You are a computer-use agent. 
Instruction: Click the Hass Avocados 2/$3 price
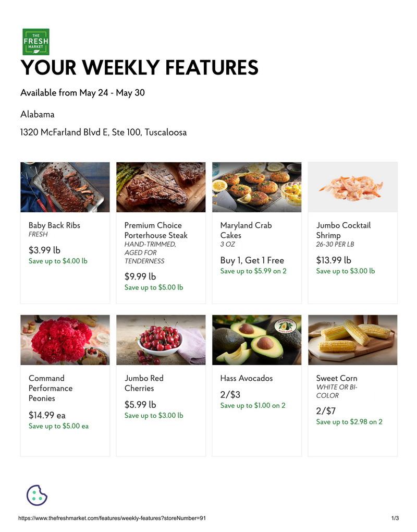[x=230, y=395]
